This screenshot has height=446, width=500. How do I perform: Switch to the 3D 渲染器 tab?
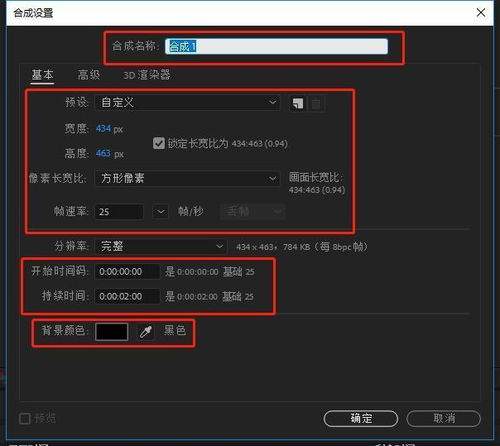(x=147, y=75)
